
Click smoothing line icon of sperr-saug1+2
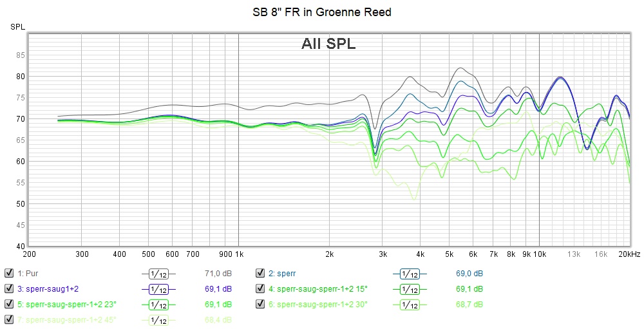pos(158,289)
